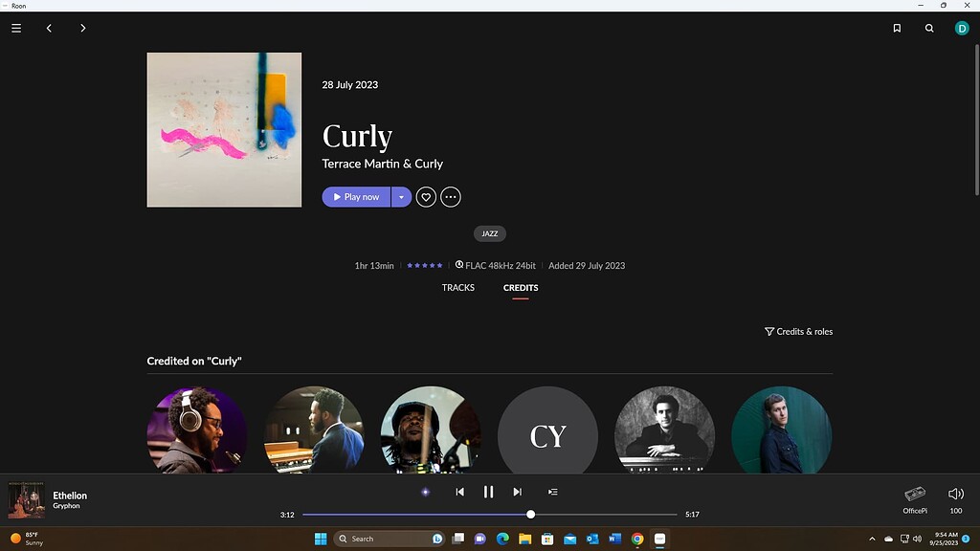Open Roon search with the magnifier icon
Screen dimensions: 980x551
(928, 28)
